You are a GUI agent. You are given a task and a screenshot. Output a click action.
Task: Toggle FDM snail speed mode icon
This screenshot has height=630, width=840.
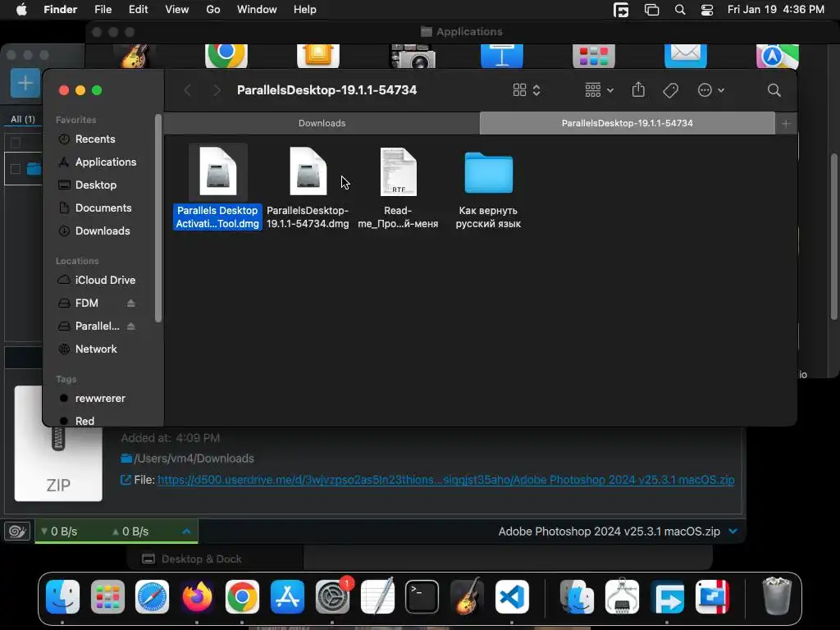click(17, 532)
